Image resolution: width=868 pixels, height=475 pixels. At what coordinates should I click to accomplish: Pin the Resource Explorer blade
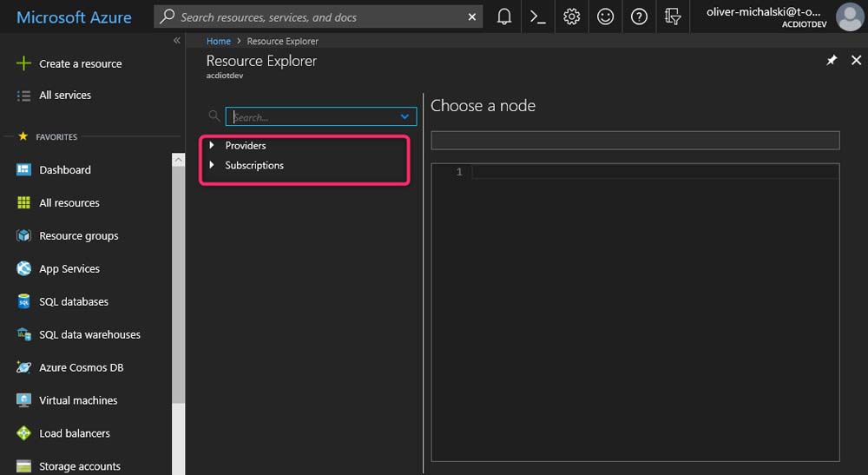[832, 60]
